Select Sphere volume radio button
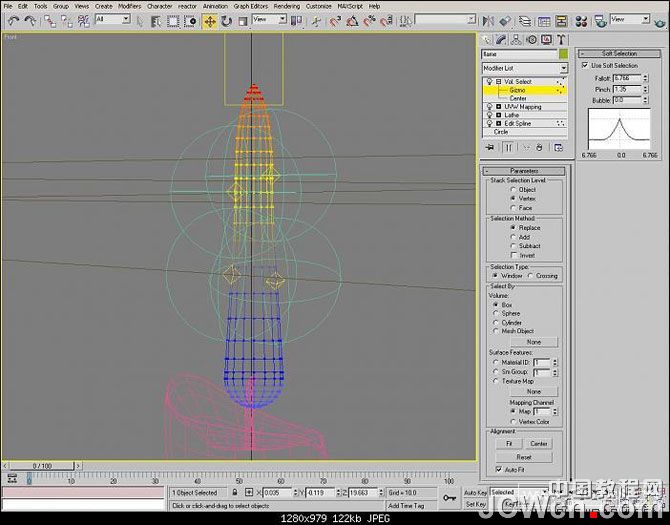This screenshot has height=525, width=670. 496,313
